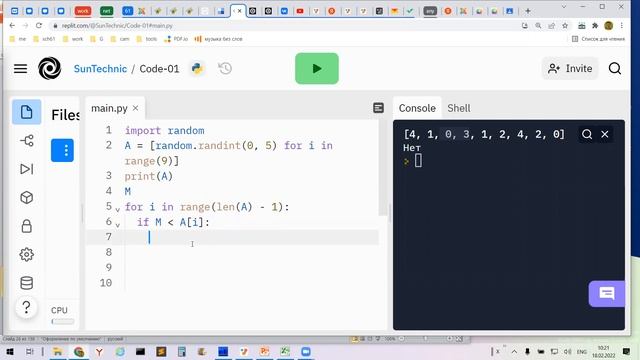This screenshot has width=640, height=360.
Task: Open the 'музыка без слов' bookmark
Action: click(218, 39)
